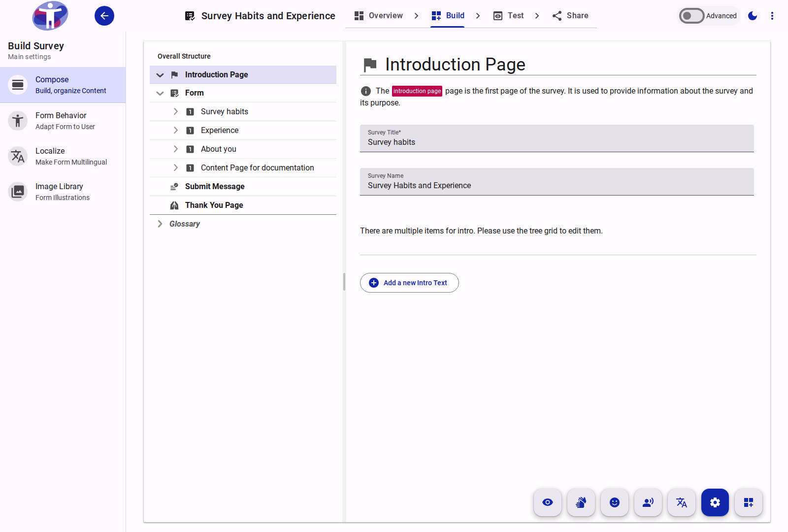Image resolution: width=788 pixels, height=532 pixels.
Task: Click the Submit Message icon in tree
Action: [174, 187]
